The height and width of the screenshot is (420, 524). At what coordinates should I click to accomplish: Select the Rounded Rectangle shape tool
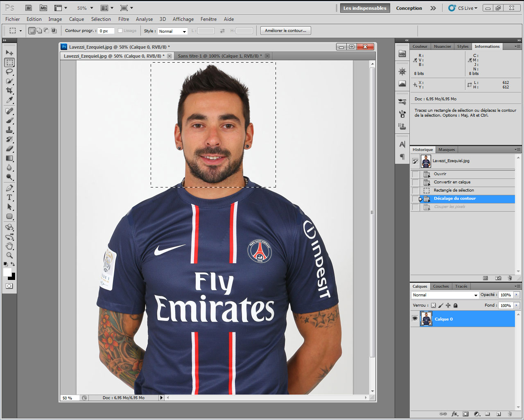(9, 216)
